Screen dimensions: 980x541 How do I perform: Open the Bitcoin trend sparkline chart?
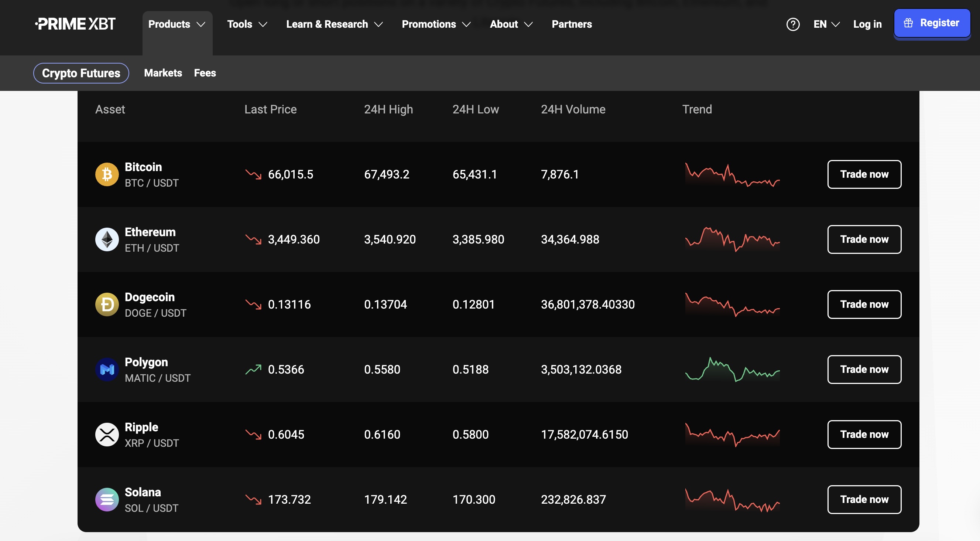(732, 174)
